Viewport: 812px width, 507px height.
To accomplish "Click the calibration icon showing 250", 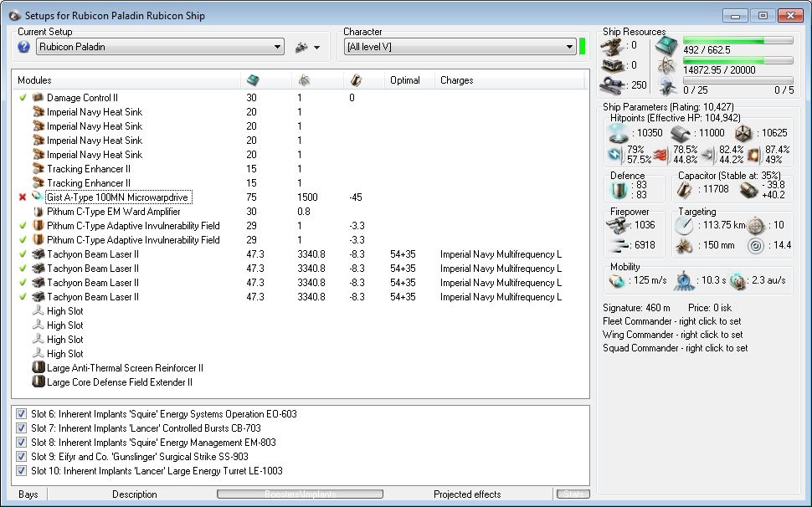I will coord(612,85).
